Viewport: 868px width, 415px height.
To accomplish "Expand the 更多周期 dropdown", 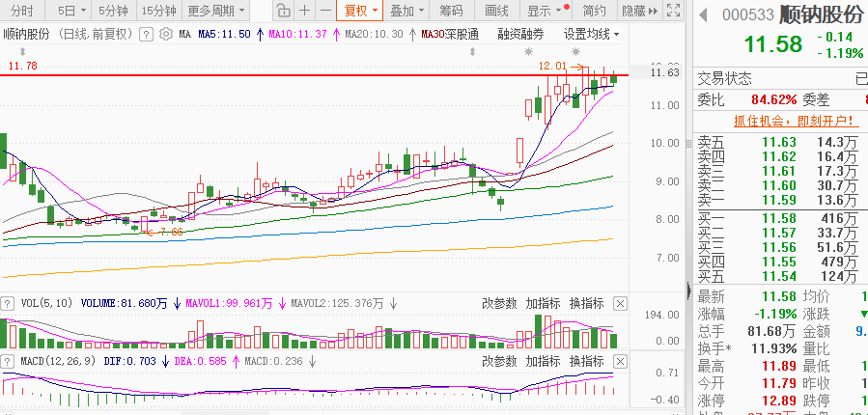I will click(215, 11).
